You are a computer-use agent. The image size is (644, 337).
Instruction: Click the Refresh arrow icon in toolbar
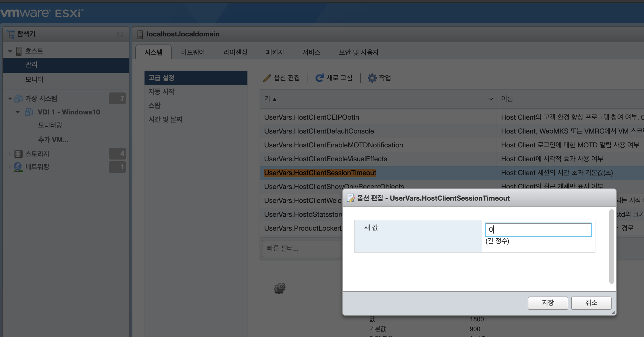coord(319,78)
